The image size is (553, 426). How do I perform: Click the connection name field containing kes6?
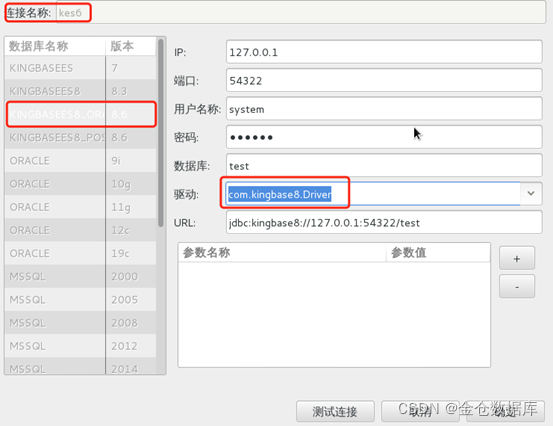pyautogui.click(x=301, y=12)
